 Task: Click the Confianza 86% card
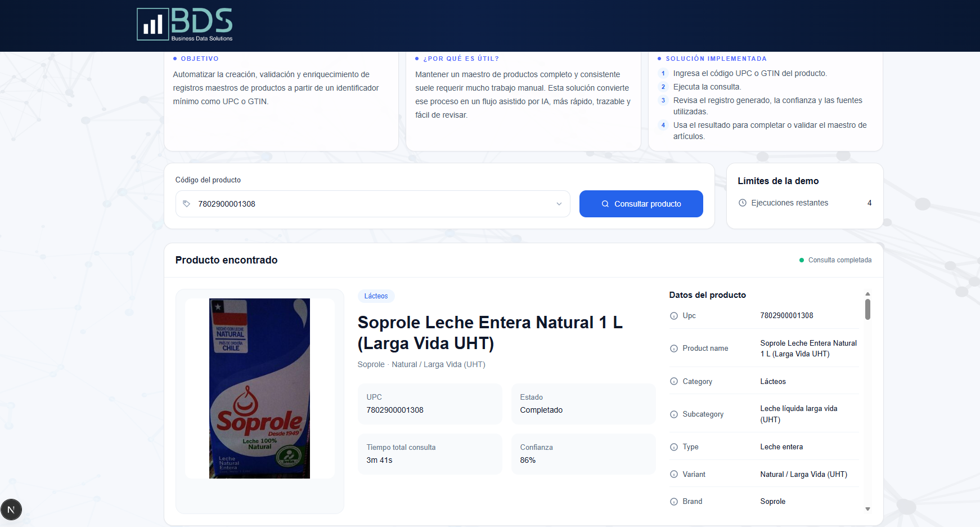pos(583,454)
